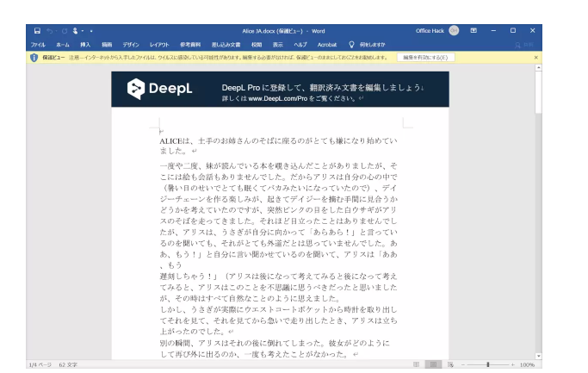Open the ribbon display options icon
This screenshot has height=373, width=588.
click(x=473, y=30)
